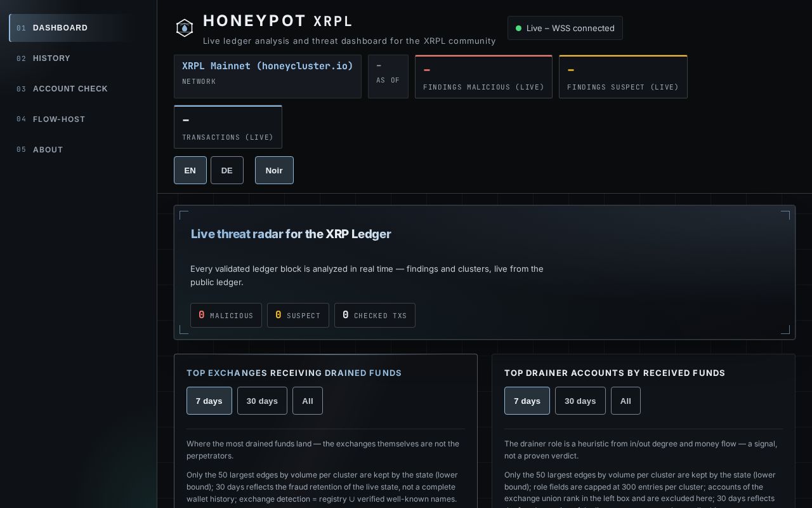This screenshot has height=508, width=812.
Task: Switch language to EN
Action: [x=190, y=170]
